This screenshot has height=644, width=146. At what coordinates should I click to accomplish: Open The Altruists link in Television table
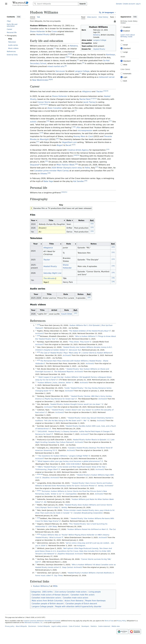click(x=49, y=278)
